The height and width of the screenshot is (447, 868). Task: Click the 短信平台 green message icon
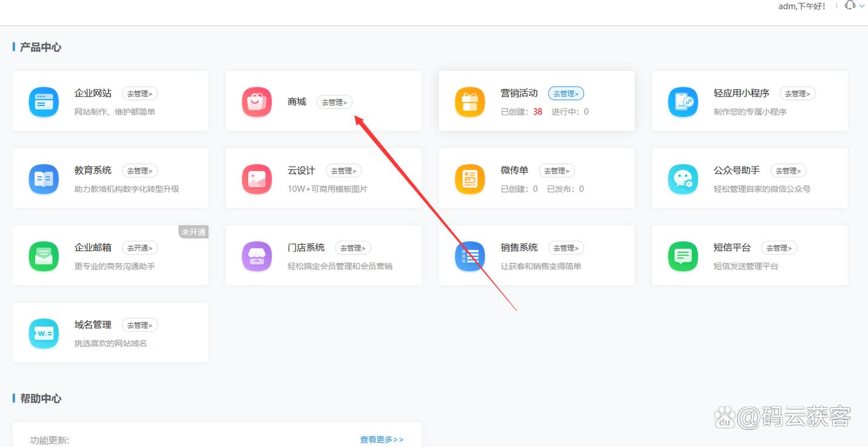tap(683, 256)
